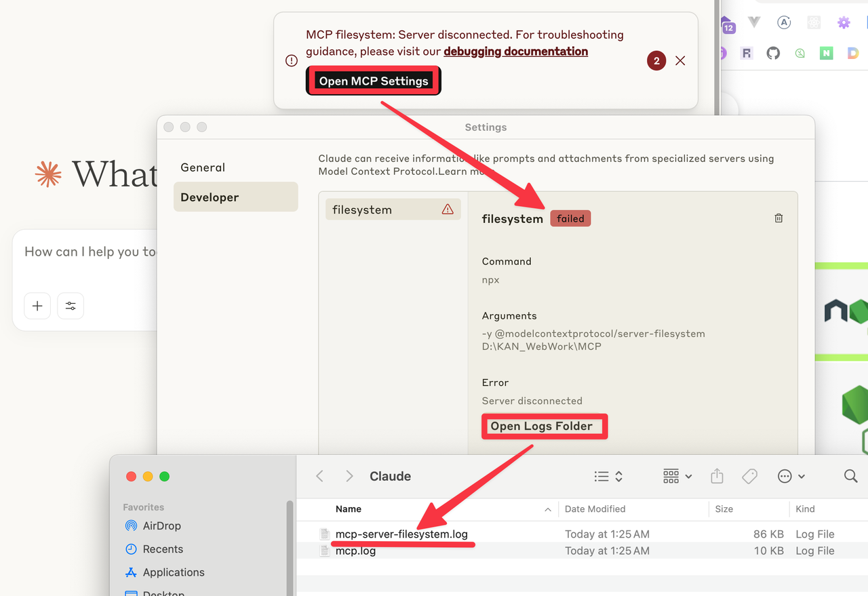Click the purple house badge 12 icon
This screenshot has width=868, height=596.
(727, 24)
